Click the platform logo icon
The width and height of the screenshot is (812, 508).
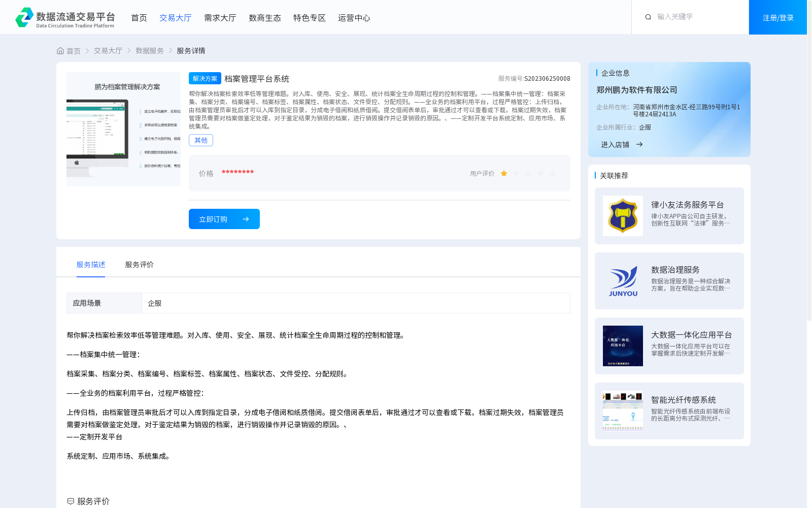pos(24,17)
